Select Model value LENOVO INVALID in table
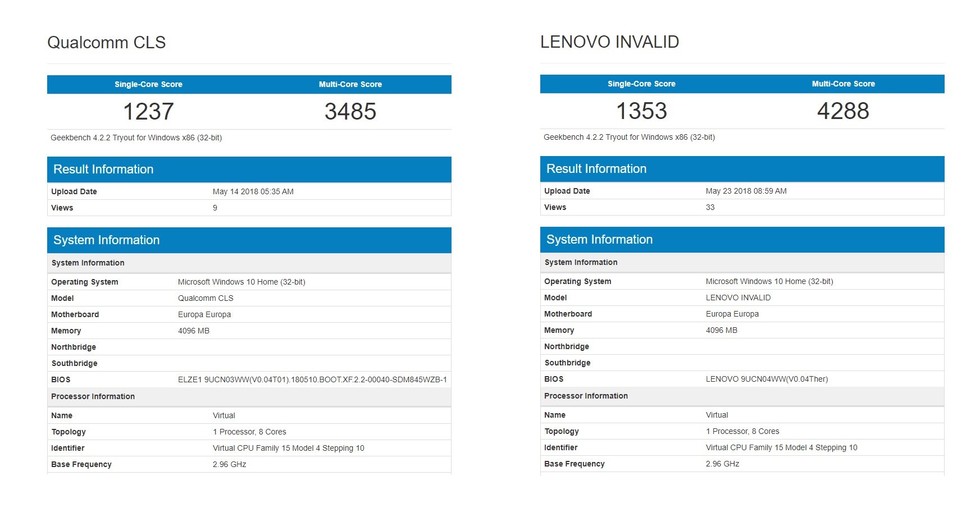This screenshot has height=517, width=980. (x=738, y=298)
